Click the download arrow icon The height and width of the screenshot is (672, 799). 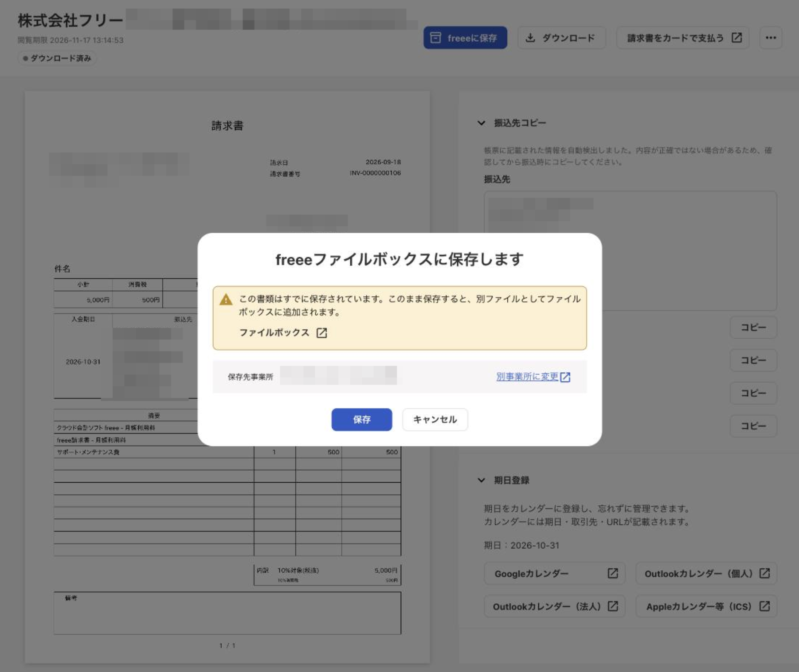[530, 38]
